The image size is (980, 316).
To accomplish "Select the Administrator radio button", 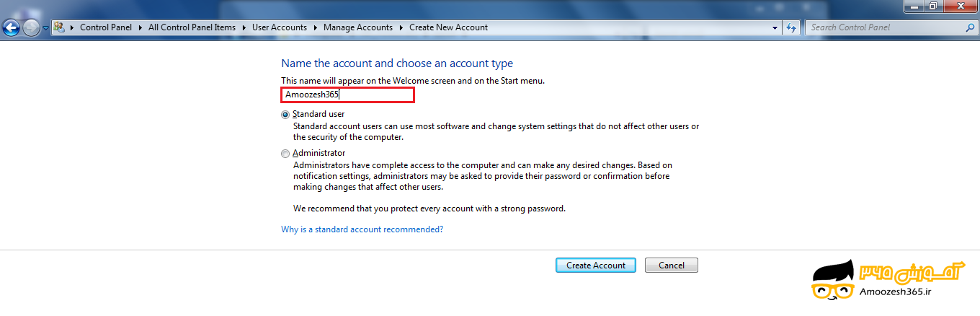I will pyautogui.click(x=285, y=154).
